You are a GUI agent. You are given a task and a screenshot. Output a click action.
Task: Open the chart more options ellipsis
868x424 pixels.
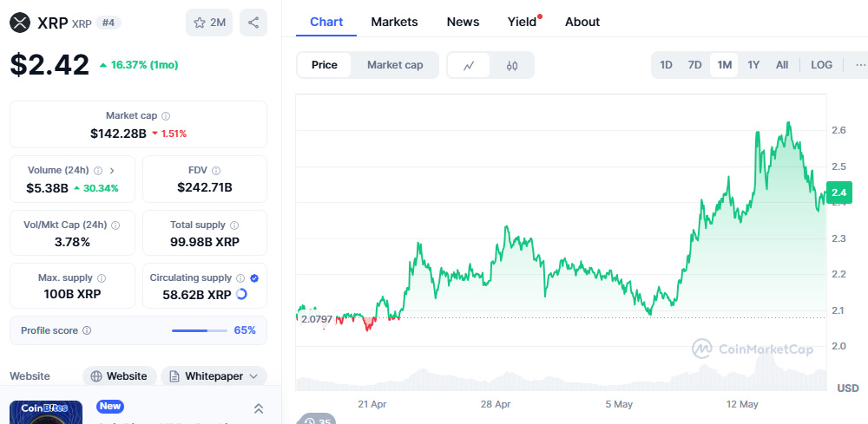(860, 65)
